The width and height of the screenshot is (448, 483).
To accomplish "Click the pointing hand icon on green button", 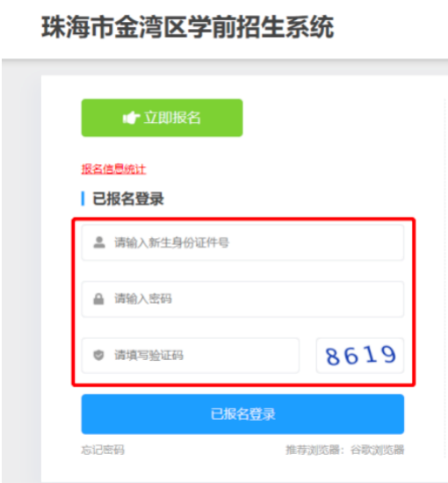I will pos(131,118).
